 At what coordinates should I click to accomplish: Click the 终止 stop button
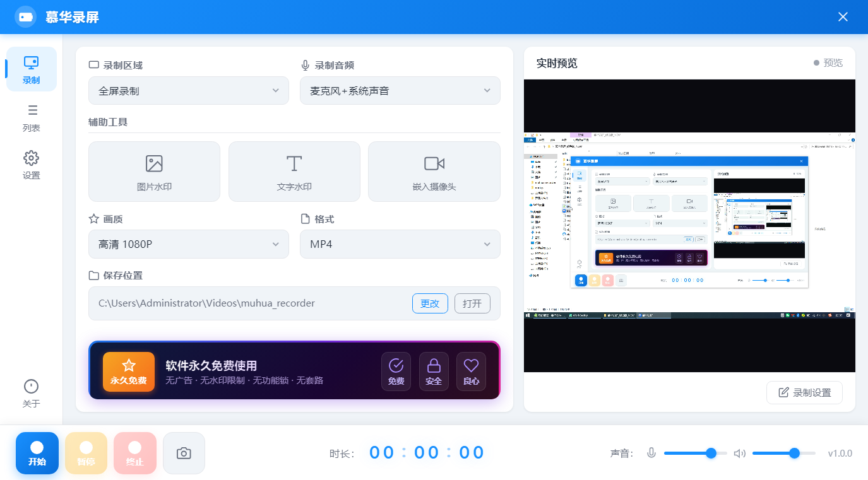coord(135,453)
